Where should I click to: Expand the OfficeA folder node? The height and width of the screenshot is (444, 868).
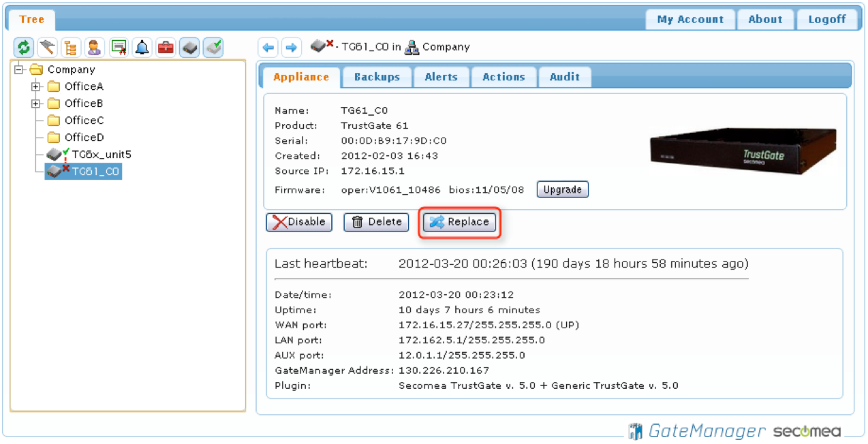click(36, 86)
